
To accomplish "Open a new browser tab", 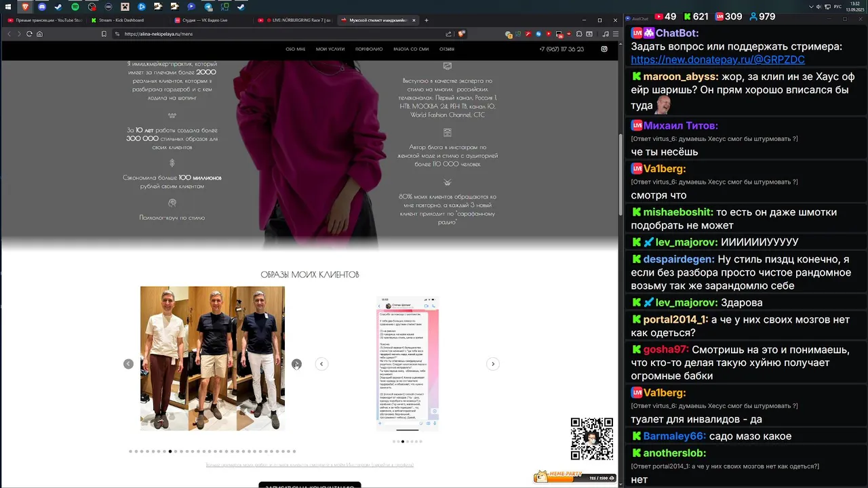I will coord(427,20).
